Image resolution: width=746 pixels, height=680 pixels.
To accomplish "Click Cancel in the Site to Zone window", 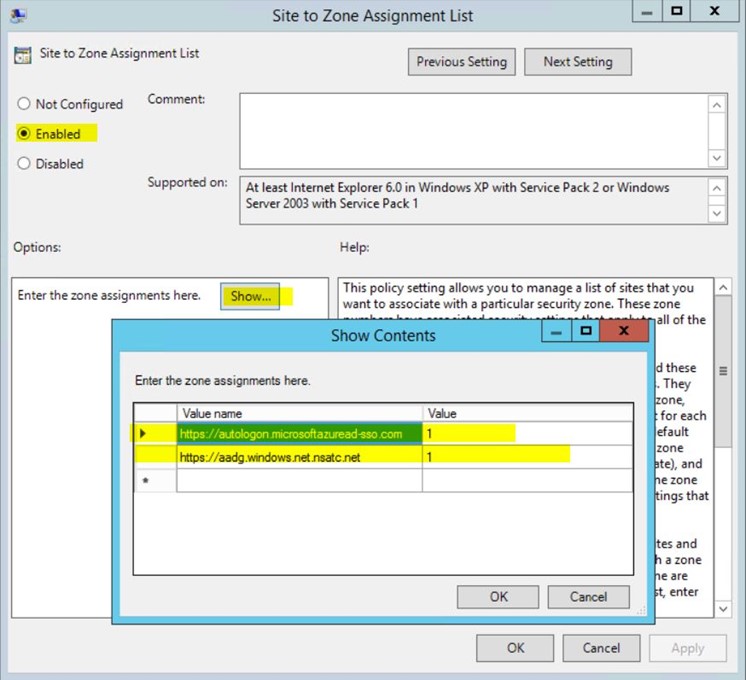I will point(601,648).
